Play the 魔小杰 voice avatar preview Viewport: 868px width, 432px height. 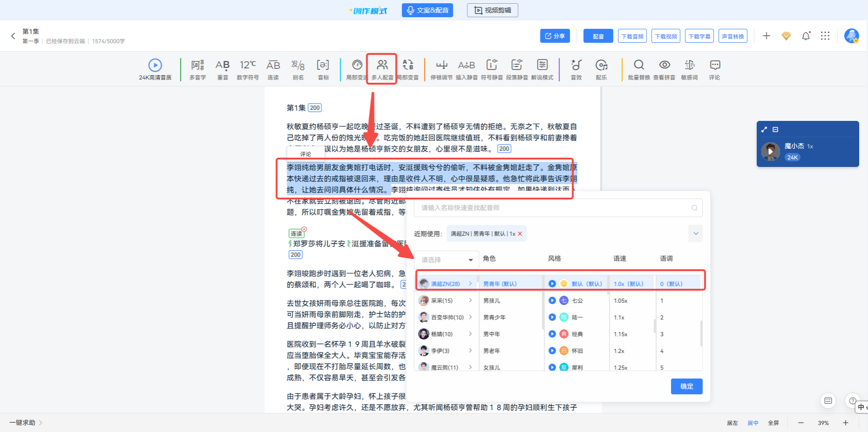[770, 152]
